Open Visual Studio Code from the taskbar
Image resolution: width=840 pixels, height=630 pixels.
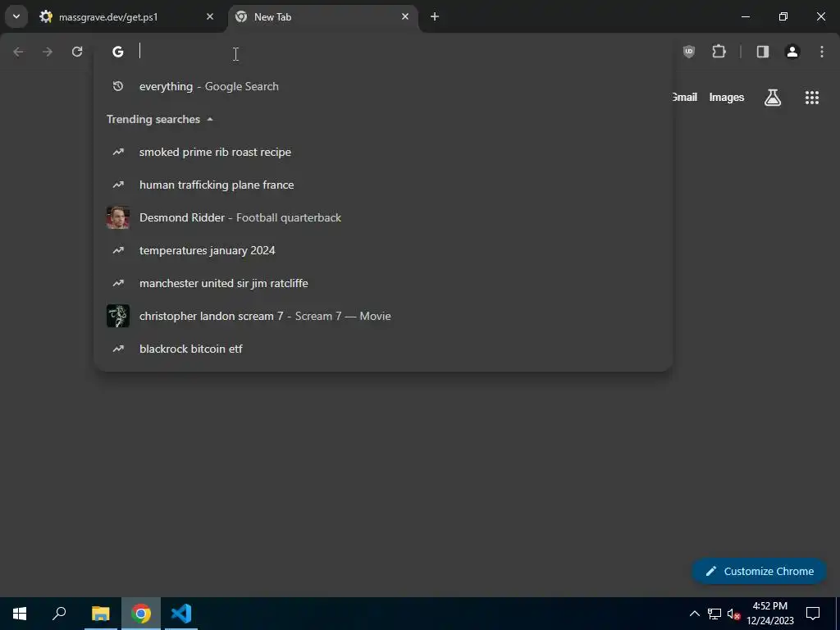181,614
